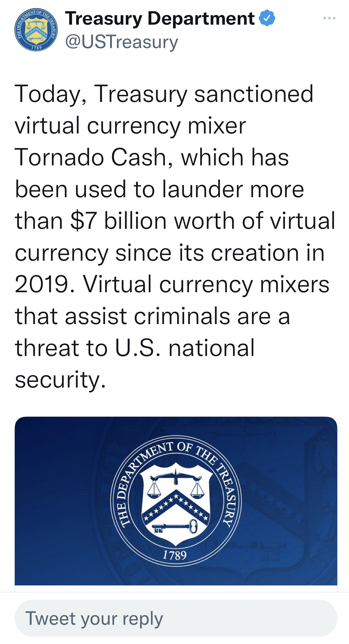Open the @USTreasury handle link
Screen dimensions: 349x644
coord(122,42)
